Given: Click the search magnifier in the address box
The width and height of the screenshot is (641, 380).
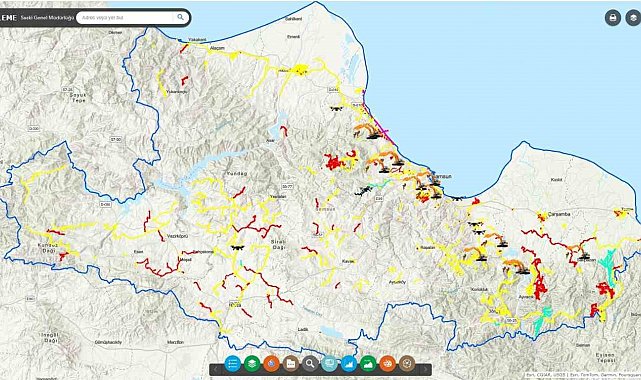Looking at the screenshot, I should (180, 17).
